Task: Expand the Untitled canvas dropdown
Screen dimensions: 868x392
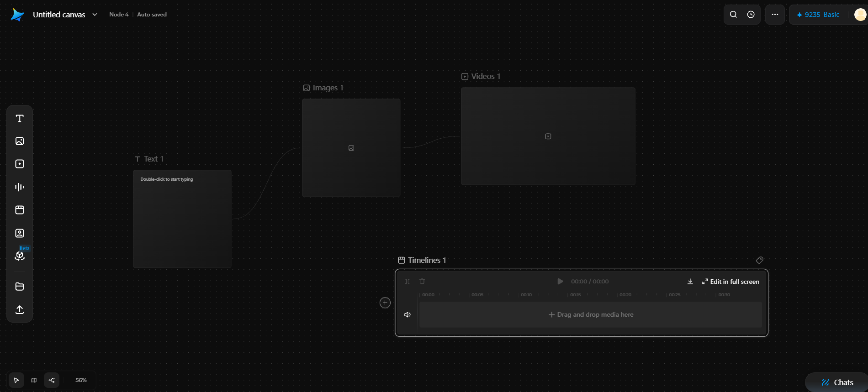Action: pos(95,15)
